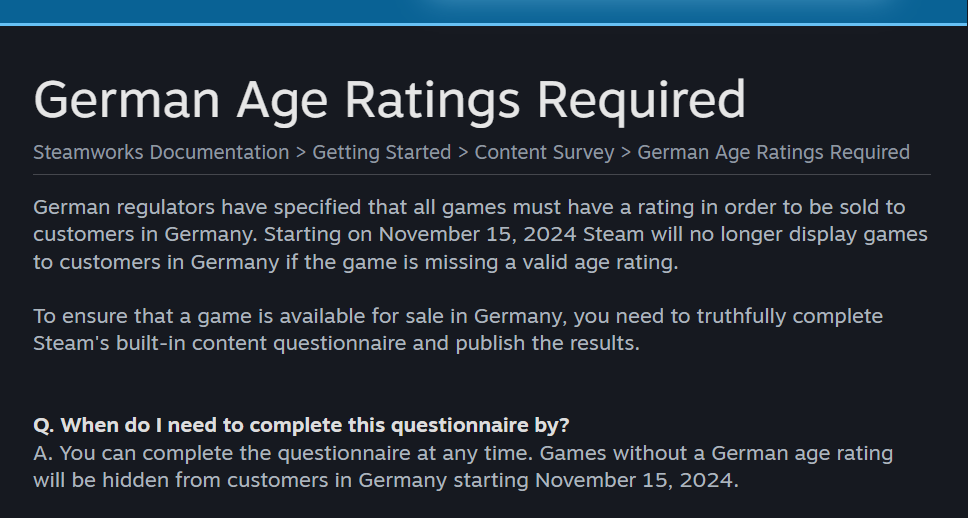Click the horizontal divider under the breadcrumbs
The width and height of the screenshot is (968, 518).
pyautogui.click(x=482, y=175)
